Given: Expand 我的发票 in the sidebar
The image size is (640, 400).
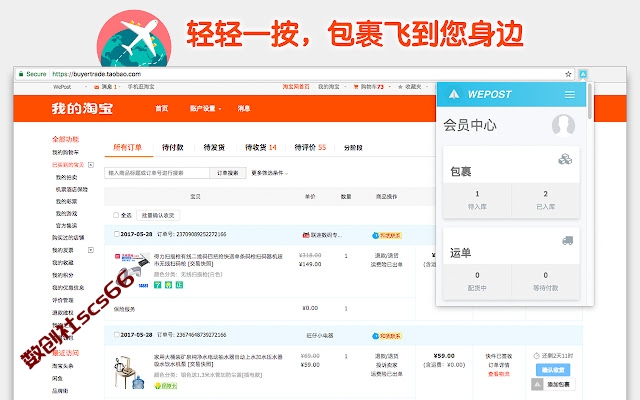Looking at the screenshot, I should tap(91, 250).
